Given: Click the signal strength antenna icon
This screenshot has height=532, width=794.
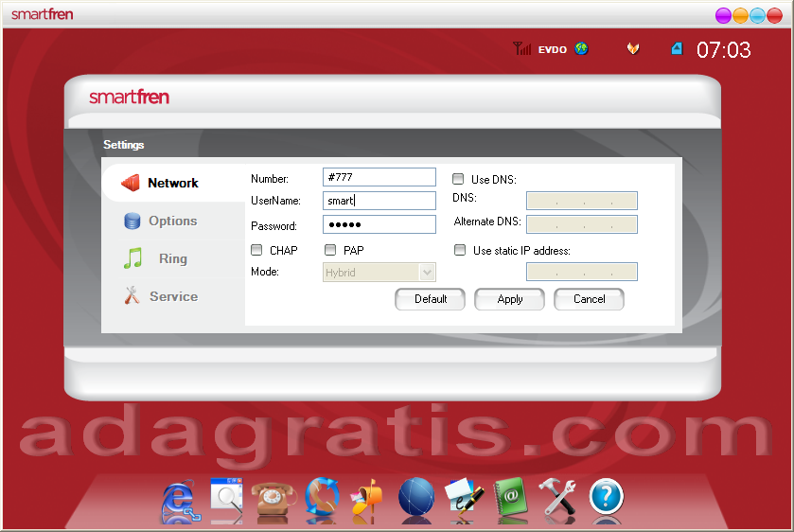Looking at the screenshot, I should 521,48.
